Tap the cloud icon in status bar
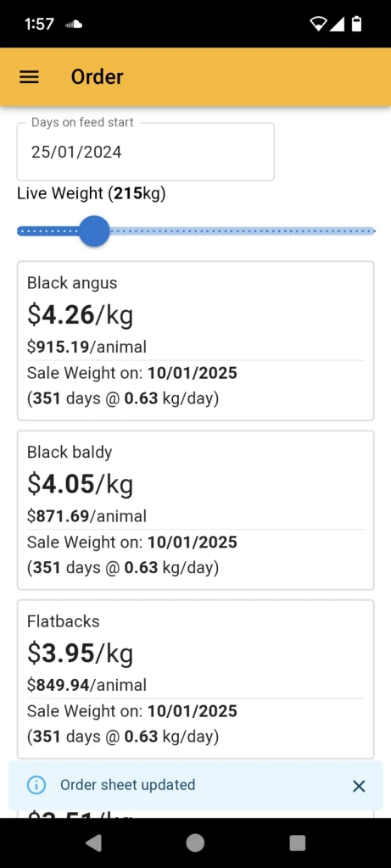The height and width of the screenshot is (868, 391). 74,25
